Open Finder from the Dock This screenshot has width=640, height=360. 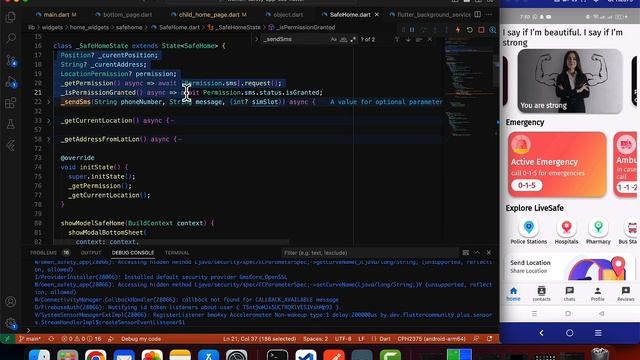pyautogui.click(x=39, y=355)
